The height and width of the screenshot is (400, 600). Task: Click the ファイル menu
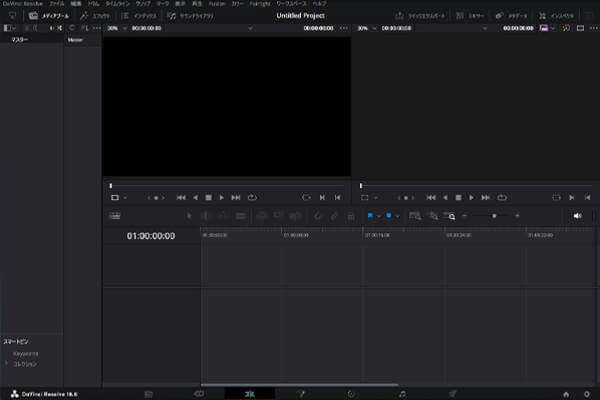click(57, 4)
